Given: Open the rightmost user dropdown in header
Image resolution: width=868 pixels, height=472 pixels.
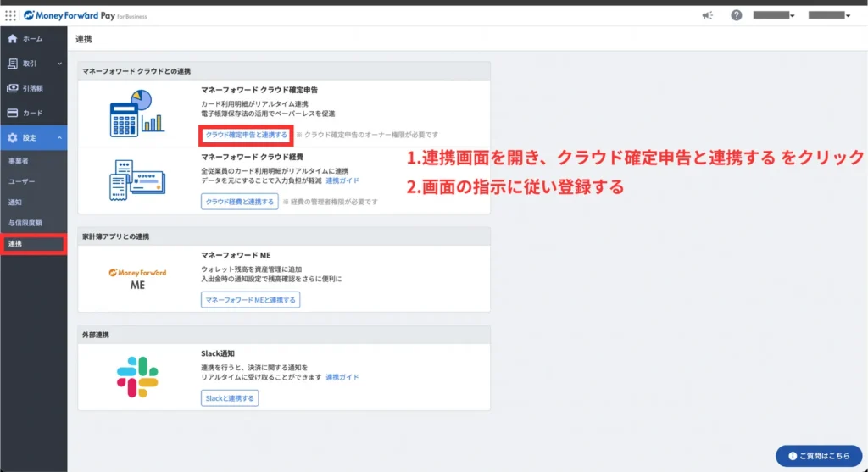Looking at the screenshot, I should pyautogui.click(x=829, y=15).
